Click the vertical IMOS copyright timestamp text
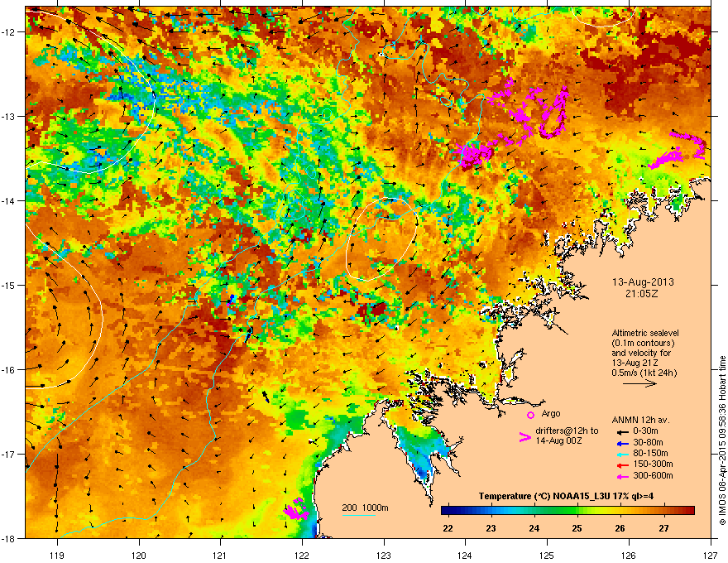Viewport: 728px width, 563px height. click(x=722, y=440)
